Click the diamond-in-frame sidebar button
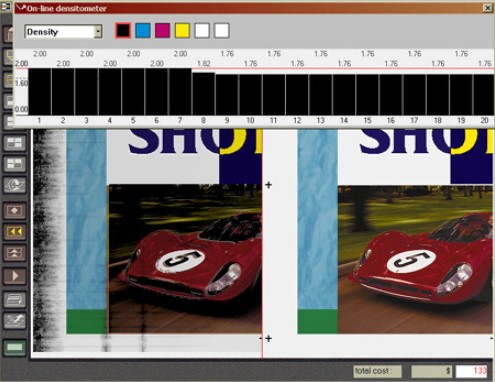495x382 pixels. [x=14, y=211]
